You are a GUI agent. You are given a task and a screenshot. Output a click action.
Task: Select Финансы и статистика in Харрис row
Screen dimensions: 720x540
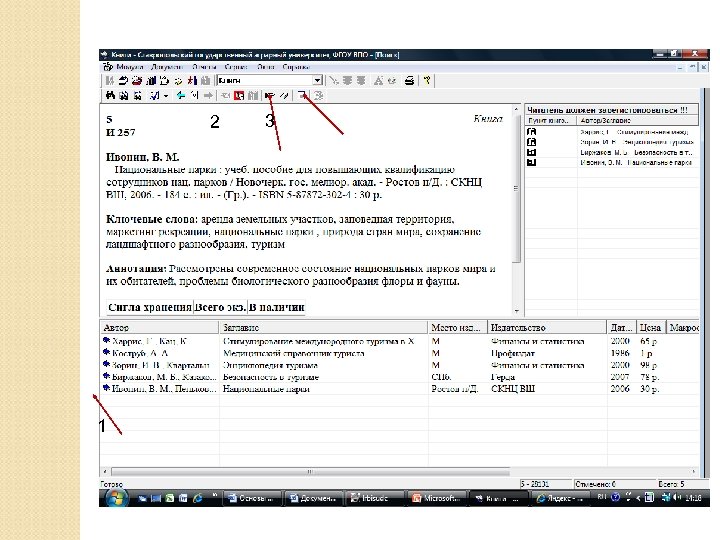[538, 341]
